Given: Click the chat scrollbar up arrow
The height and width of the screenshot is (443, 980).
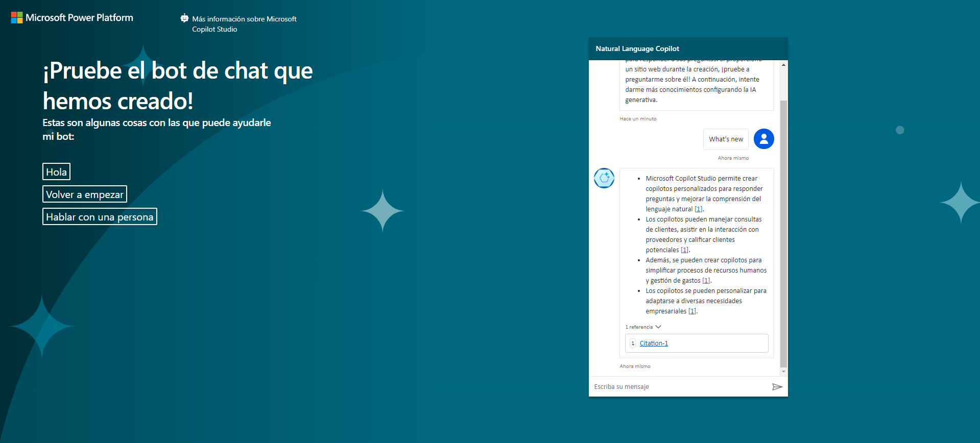Looking at the screenshot, I should click(784, 64).
